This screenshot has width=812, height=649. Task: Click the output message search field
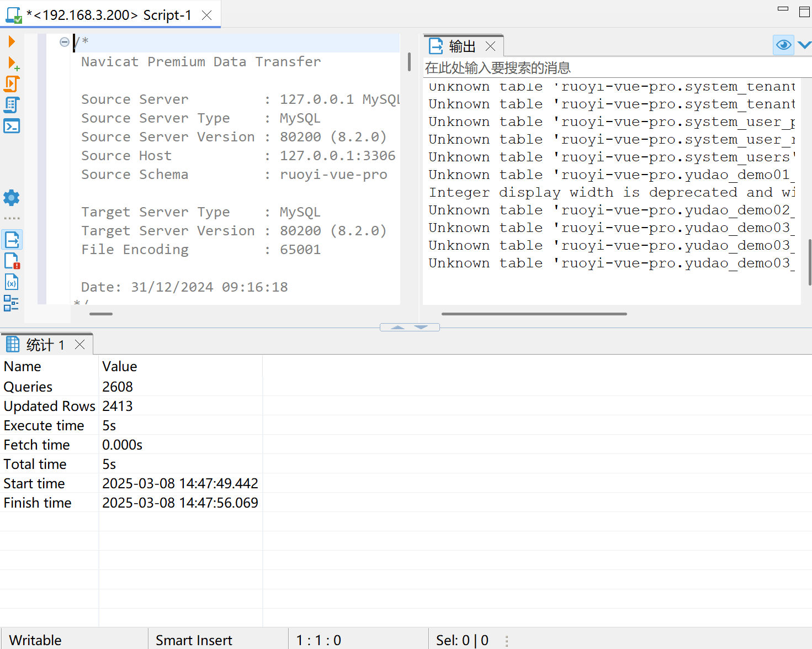click(607, 68)
